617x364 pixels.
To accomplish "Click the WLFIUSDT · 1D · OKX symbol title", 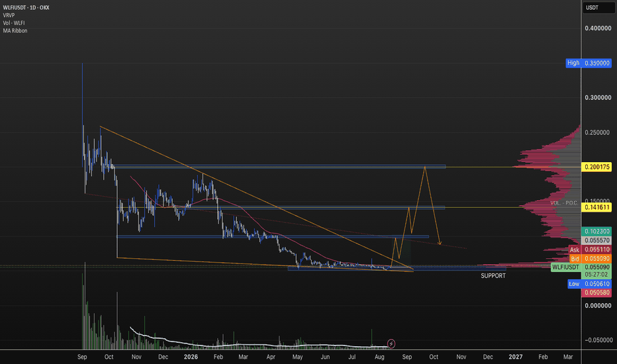I will [x=26, y=7].
